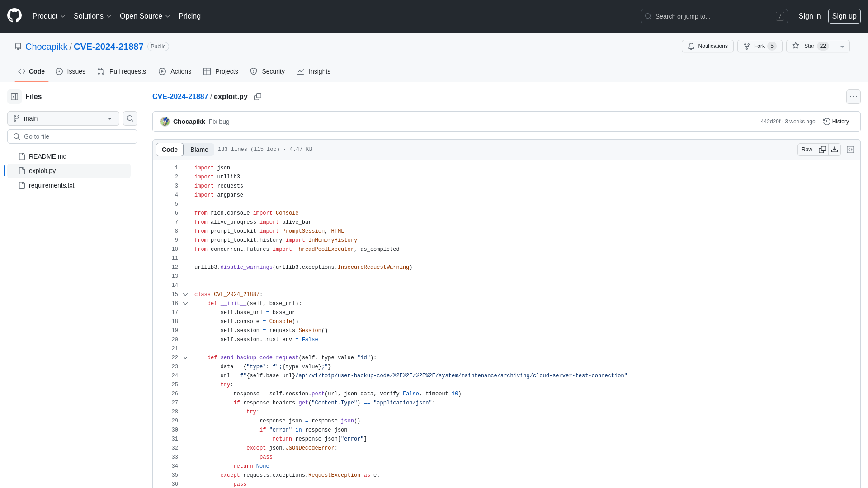868x488 pixels.
Task: Open the History clock link
Action: tap(836, 122)
